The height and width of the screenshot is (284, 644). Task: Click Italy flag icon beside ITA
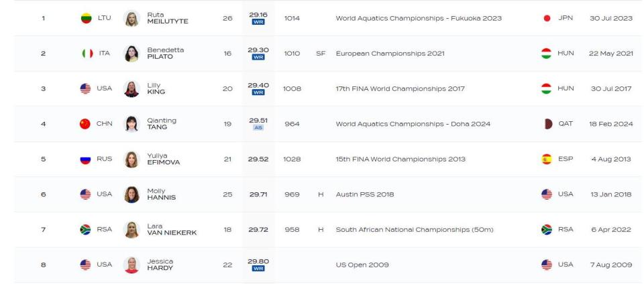point(86,53)
